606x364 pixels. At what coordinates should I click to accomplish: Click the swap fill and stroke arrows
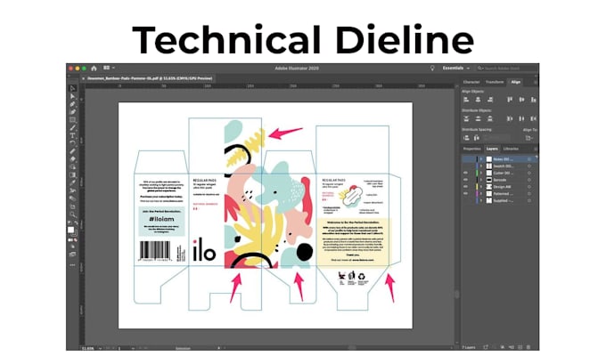(x=76, y=222)
